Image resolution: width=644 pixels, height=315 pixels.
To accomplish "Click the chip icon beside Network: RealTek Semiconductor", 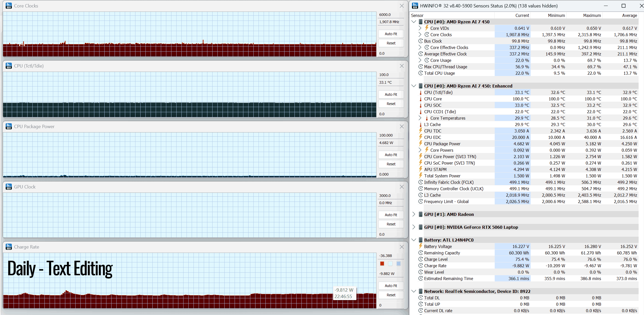I will [421, 291].
